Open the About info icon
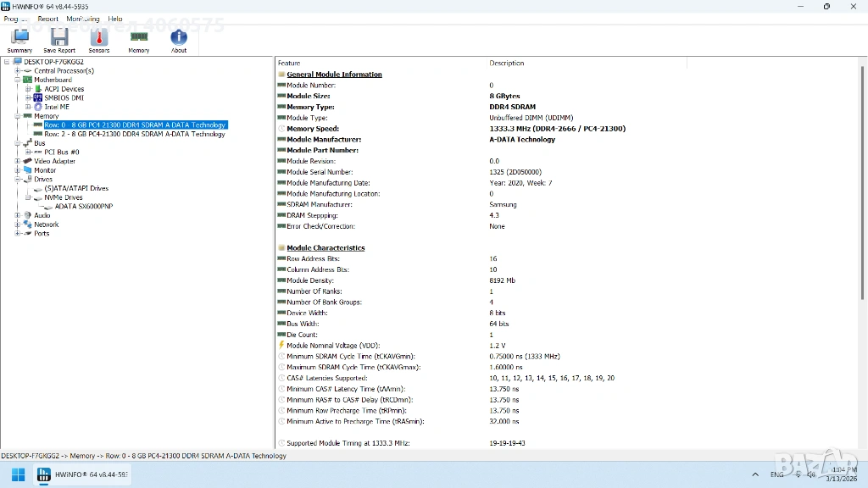This screenshot has width=868, height=488. [x=179, y=39]
